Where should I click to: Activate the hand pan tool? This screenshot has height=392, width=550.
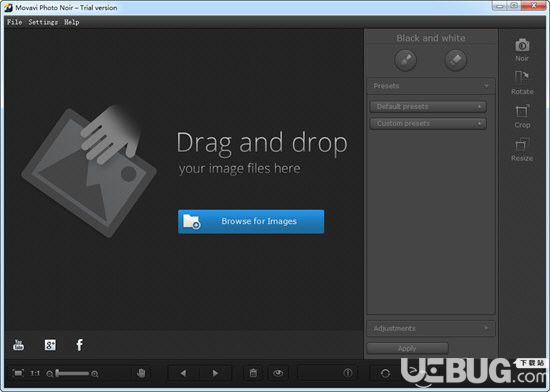[x=141, y=373]
